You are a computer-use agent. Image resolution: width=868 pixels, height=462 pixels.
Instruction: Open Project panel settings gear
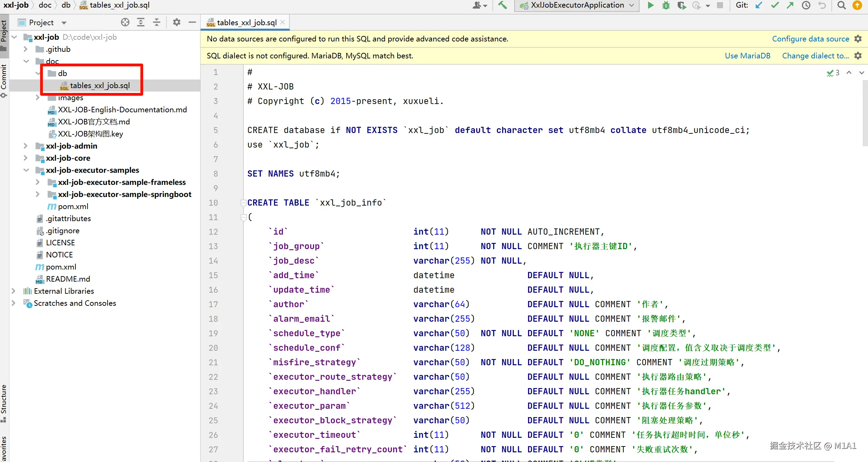[x=177, y=22]
